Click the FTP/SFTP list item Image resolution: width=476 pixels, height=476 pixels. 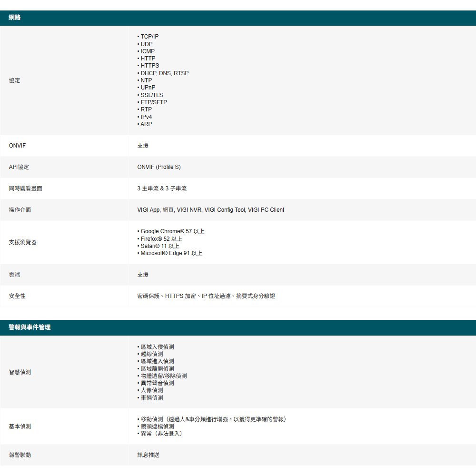[153, 102]
